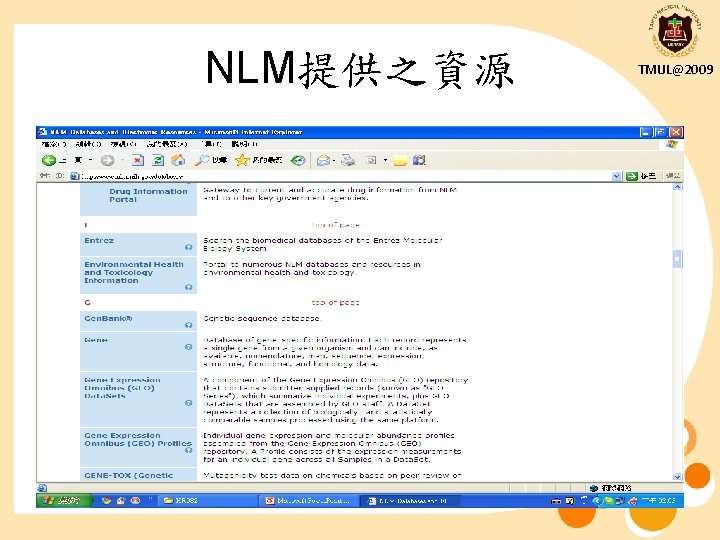Viewport: 720px width, 540px height.
Task: Click the Edit page toolbar icon
Action: 371,160
